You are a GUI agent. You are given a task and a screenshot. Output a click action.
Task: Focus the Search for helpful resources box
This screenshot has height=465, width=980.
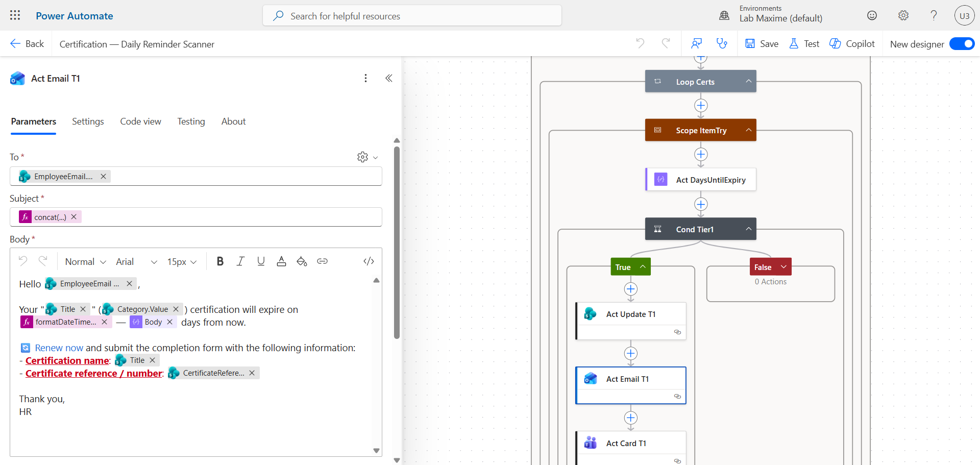point(412,16)
